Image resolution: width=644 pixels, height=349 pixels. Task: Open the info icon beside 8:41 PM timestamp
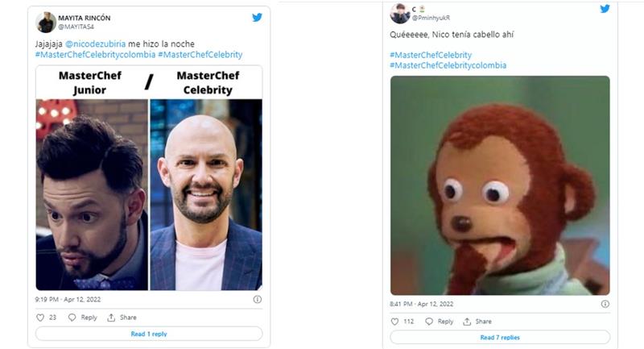605,304
